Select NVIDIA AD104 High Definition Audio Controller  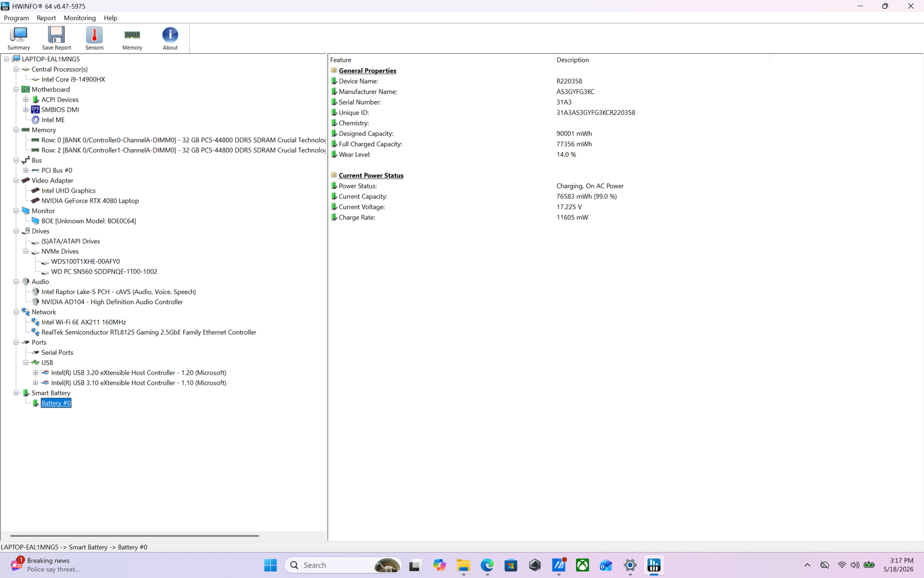tap(112, 302)
